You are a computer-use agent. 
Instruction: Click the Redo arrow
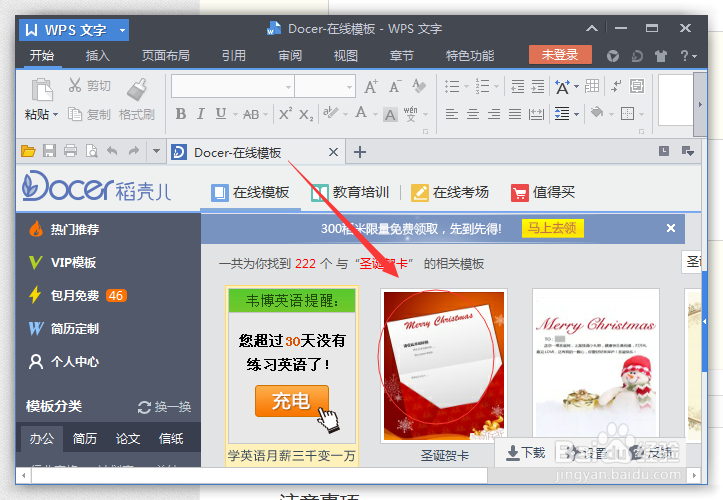134,150
